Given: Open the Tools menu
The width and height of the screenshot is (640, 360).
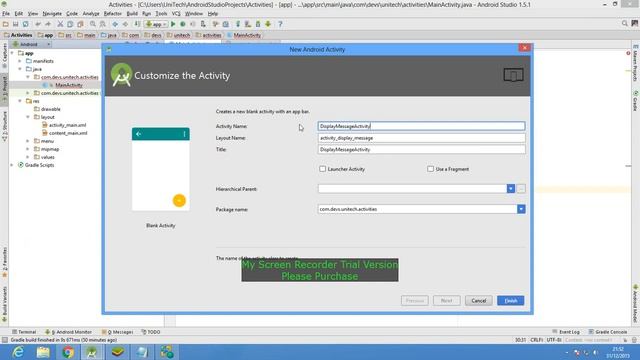Looking at the screenshot, I should tap(161, 13).
